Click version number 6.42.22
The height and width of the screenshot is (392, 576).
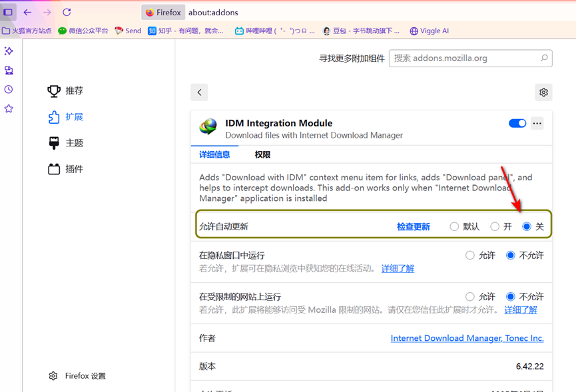(x=529, y=366)
